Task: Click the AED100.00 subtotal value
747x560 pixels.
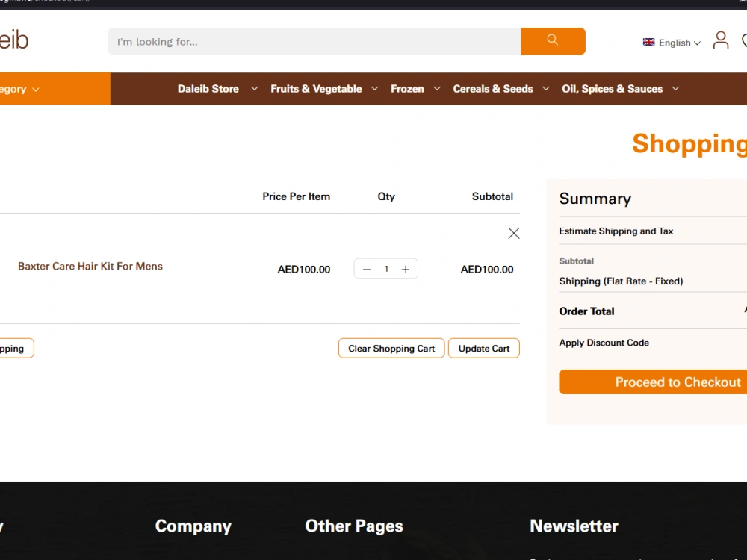Action: point(487,270)
